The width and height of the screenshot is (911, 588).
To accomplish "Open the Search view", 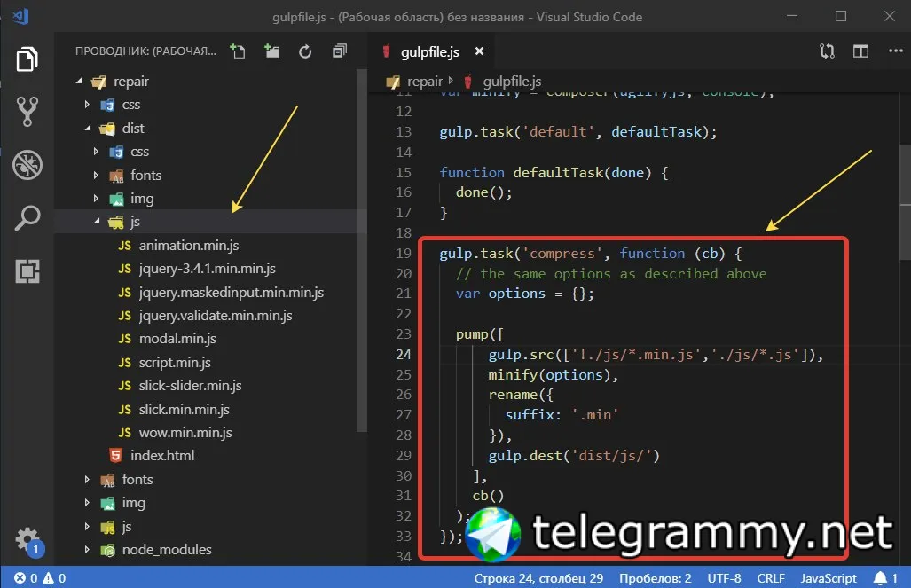I will (27, 218).
